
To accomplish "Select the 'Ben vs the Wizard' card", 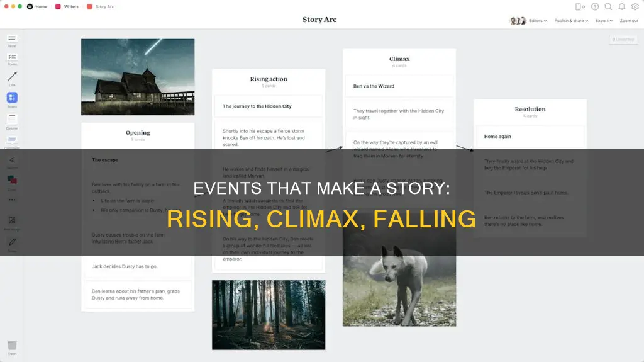I will coord(399,86).
